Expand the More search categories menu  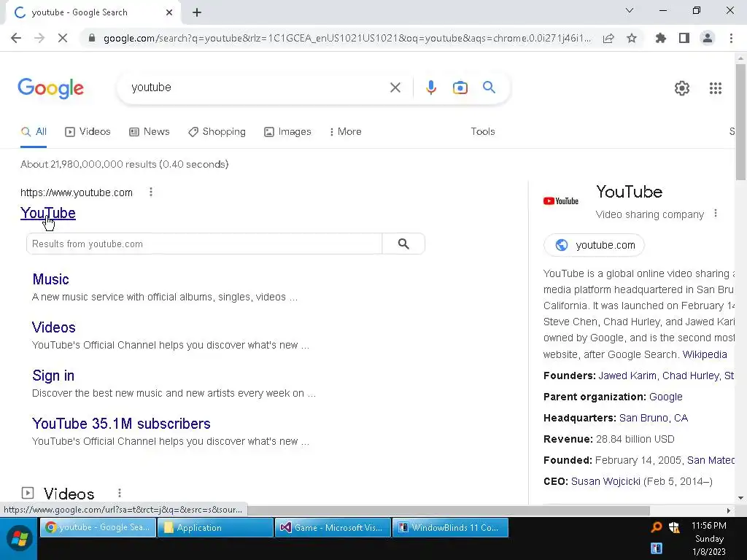[345, 132]
